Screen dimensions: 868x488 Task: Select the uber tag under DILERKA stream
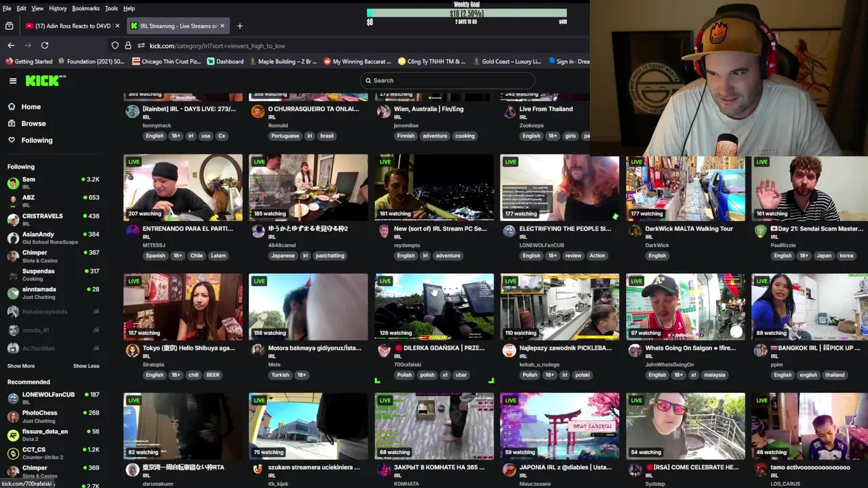(x=461, y=375)
